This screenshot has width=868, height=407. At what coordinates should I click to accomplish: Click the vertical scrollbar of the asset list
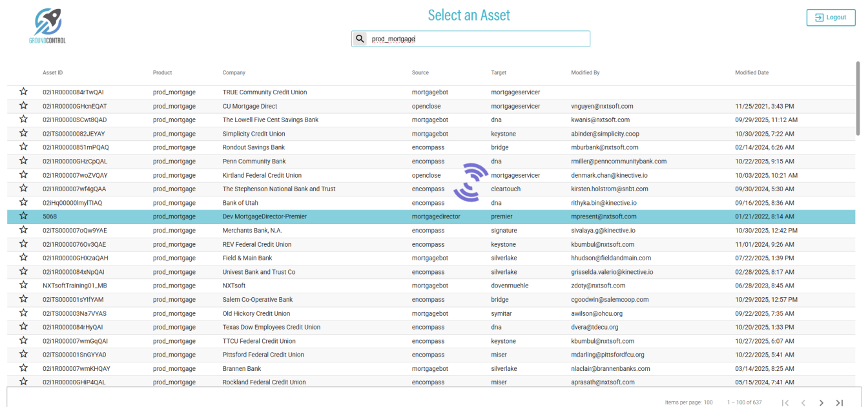[858, 97]
